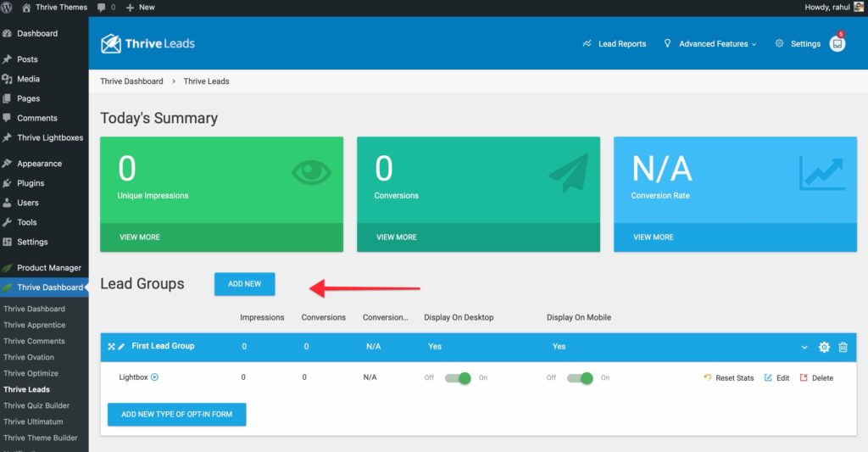The image size is (868, 452).
Task: Click Add New Type of Opt-In Form
Action: coord(176,414)
